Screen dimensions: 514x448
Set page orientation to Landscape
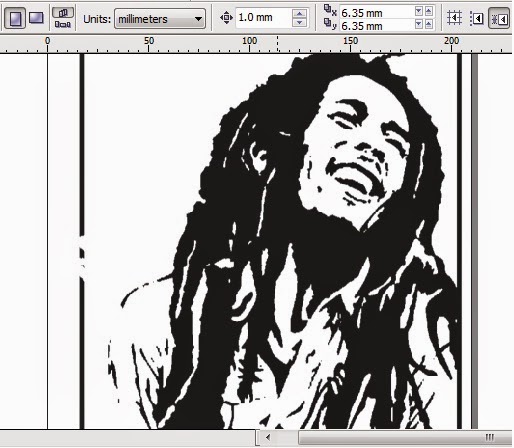(36, 18)
